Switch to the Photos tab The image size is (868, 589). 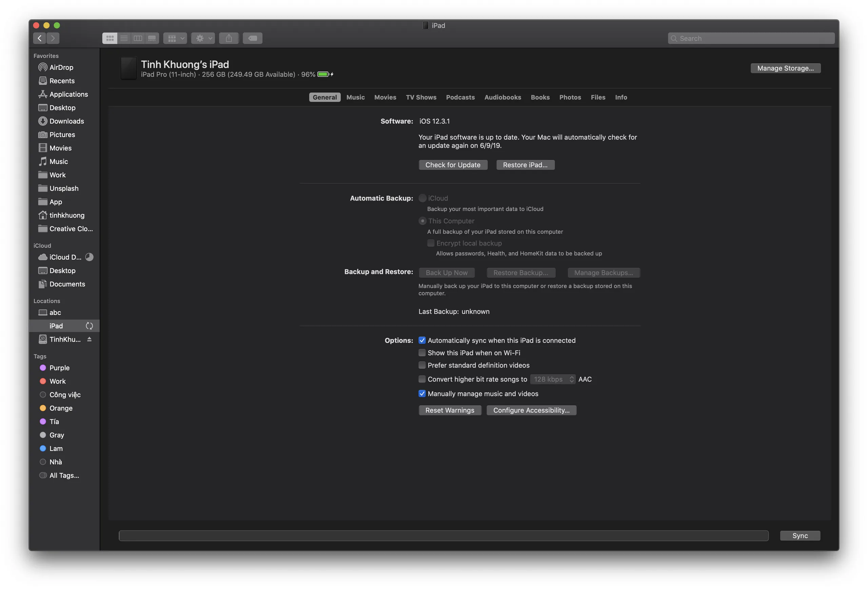570,97
